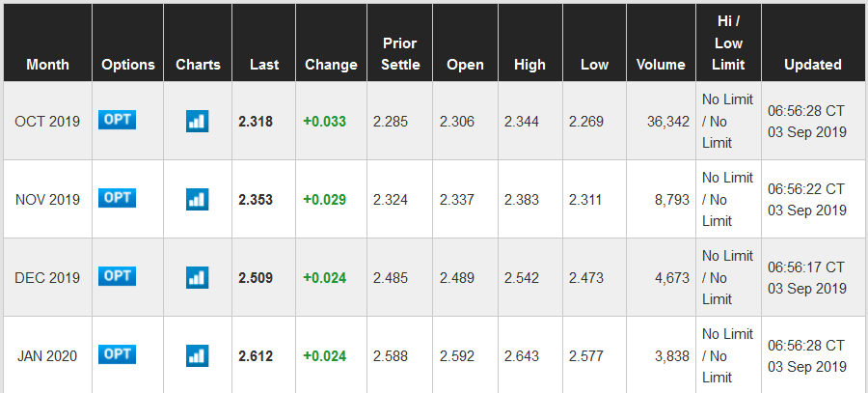Select the NOV 2019 month cell
The width and height of the screenshot is (868, 393).
click(x=47, y=200)
